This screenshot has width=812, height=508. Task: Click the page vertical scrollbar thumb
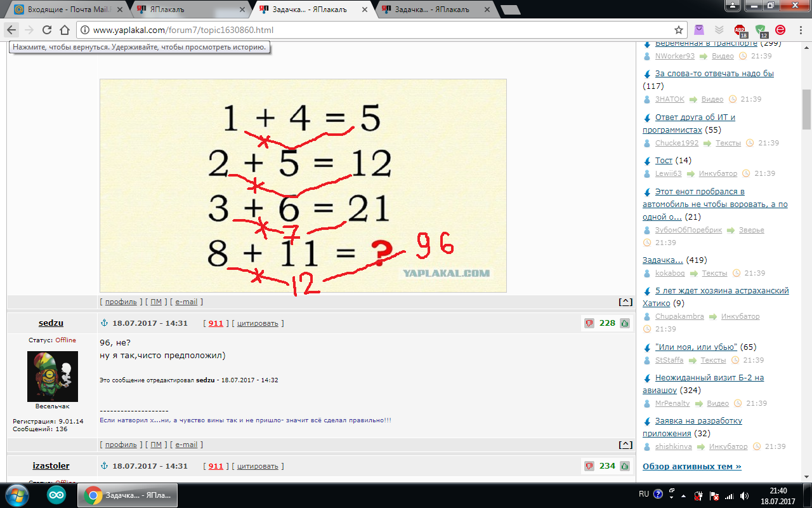point(806,109)
